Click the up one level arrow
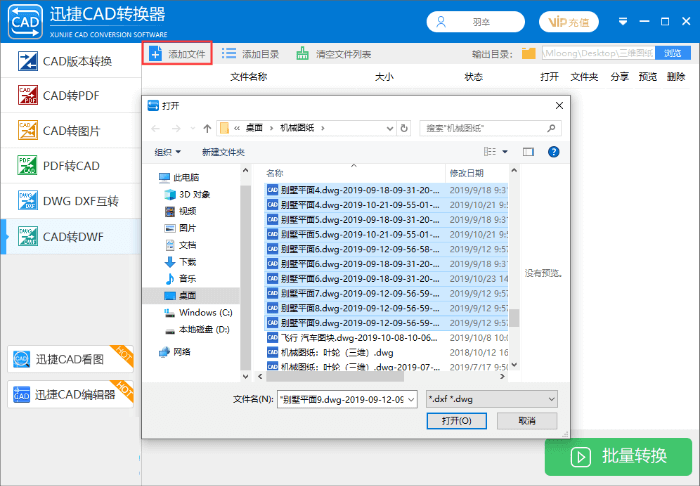This screenshot has width=700, height=486. [207, 129]
